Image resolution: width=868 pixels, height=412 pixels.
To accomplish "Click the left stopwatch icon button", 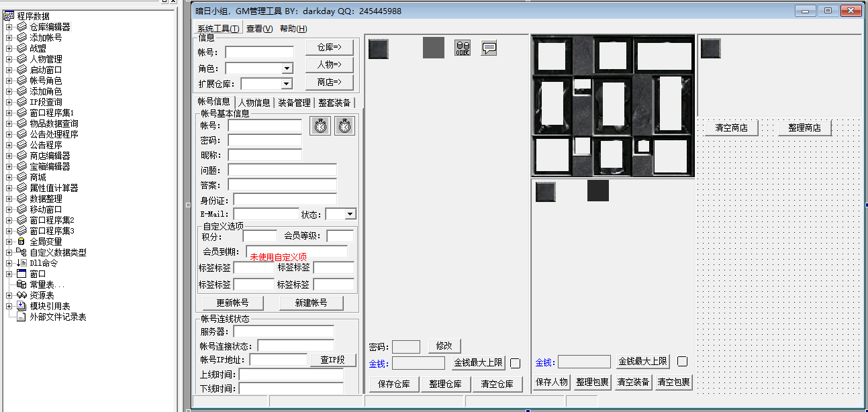I will (x=321, y=125).
